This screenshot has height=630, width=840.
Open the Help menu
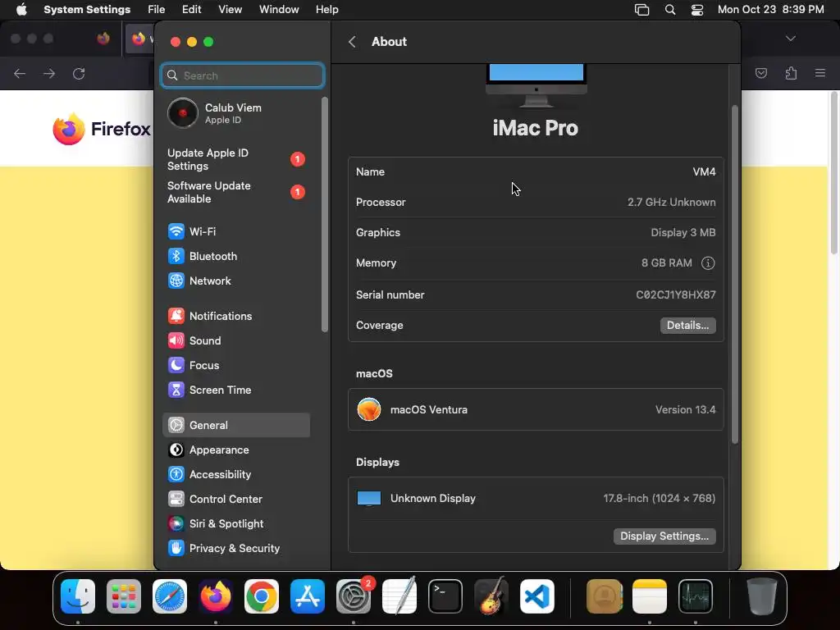[326, 10]
